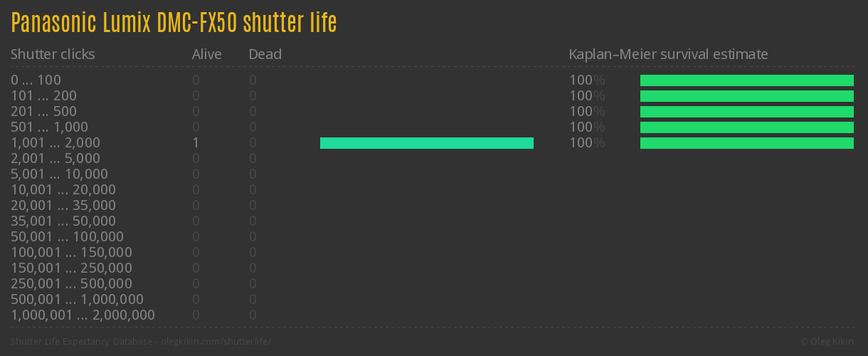Select the 0 … 100 shutter clicks range label
Viewport: 868px width, 356px height.
pos(36,80)
